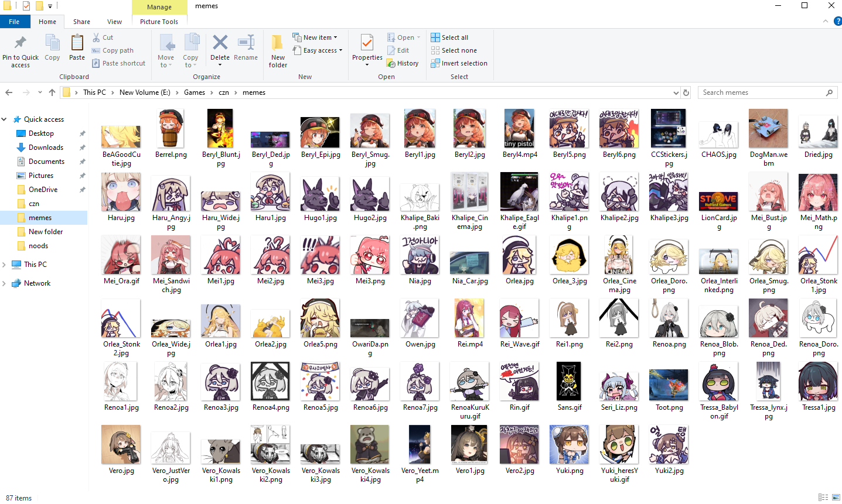
Task: Click Invert selection in the ribbon
Action: point(459,63)
